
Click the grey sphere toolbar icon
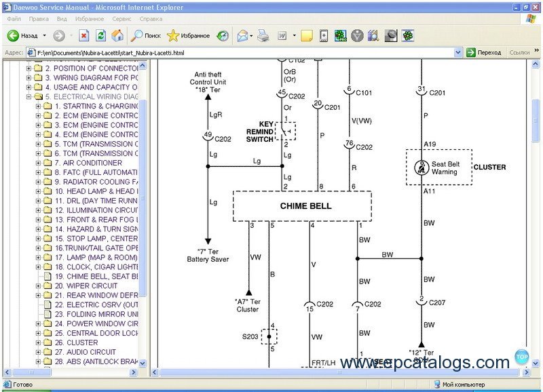[391, 35]
